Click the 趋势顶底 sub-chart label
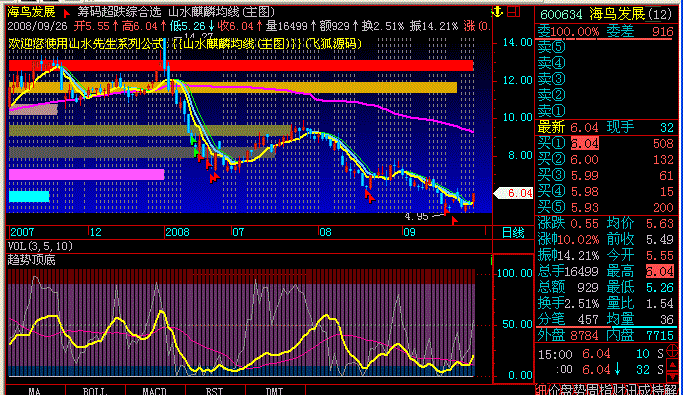The image size is (683, 395). coord(31,260)
